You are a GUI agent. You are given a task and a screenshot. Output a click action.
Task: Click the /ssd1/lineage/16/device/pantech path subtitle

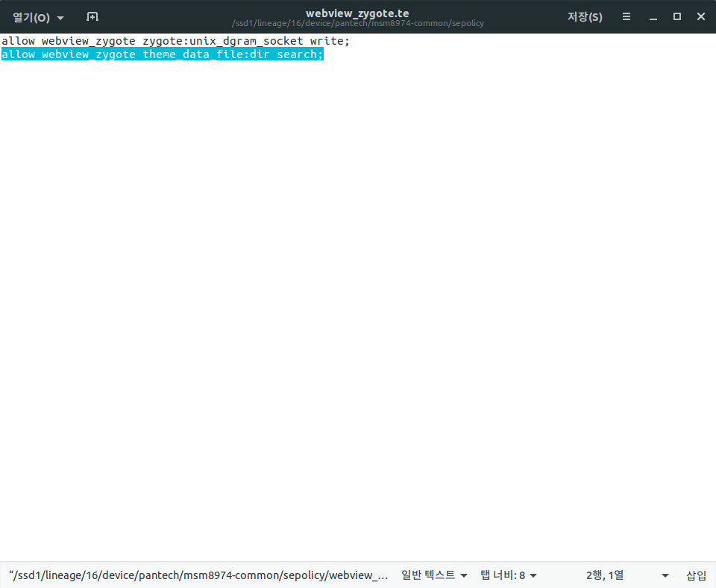tap(357, 23)
